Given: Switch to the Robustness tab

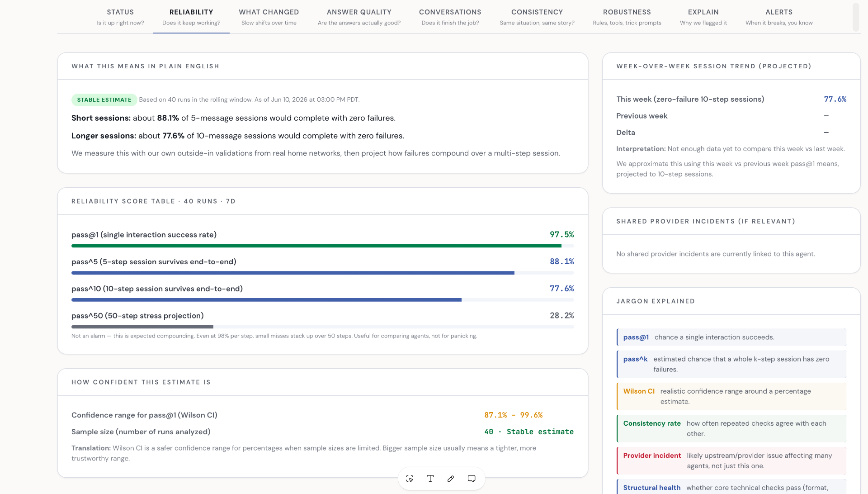Looking at the screenshot, I should (x=627, y=17).
